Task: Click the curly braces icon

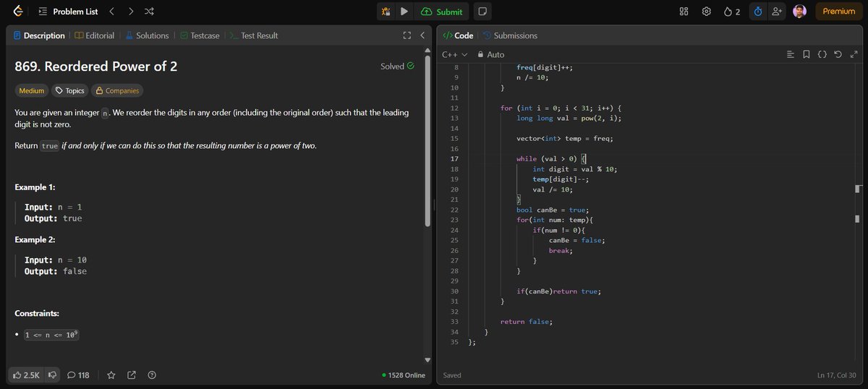Action: point(822,54)
